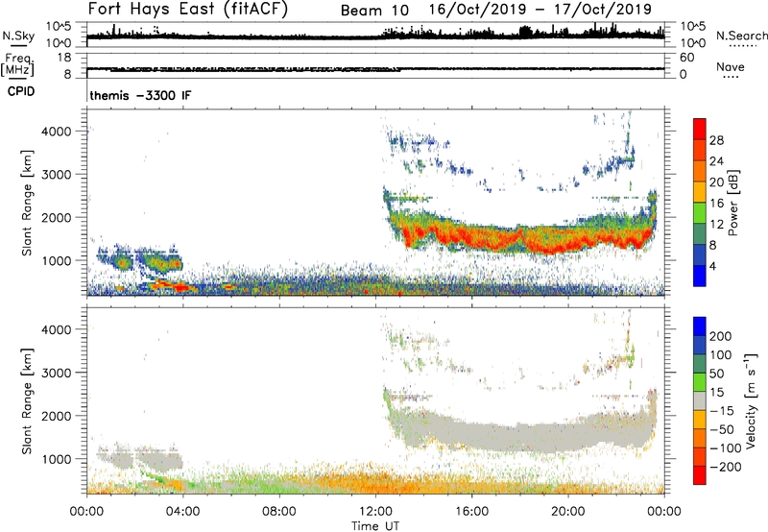Click the "N.Sky" legend label
This screenshot has width=768, height=532.
(18, 36)
